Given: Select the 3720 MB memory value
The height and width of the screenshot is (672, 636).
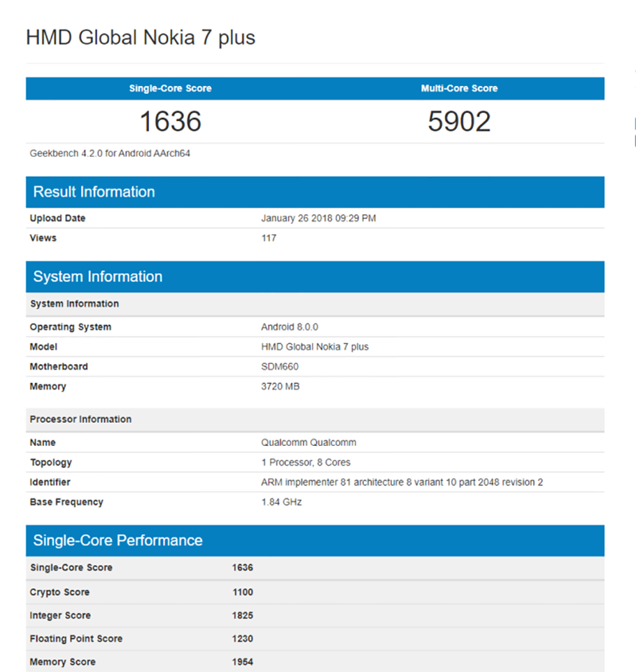Looking at the screenshot, I should point(280,386).
